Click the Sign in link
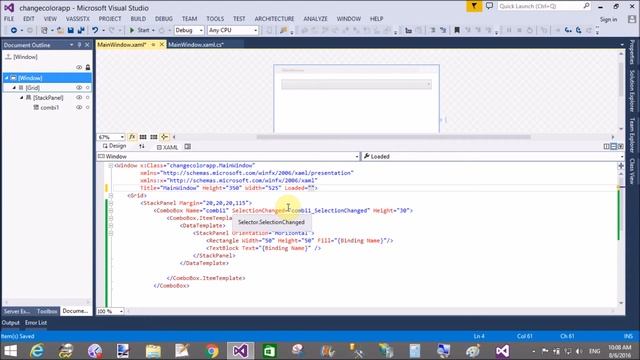 pyautogui.click(x=608, y=20)
